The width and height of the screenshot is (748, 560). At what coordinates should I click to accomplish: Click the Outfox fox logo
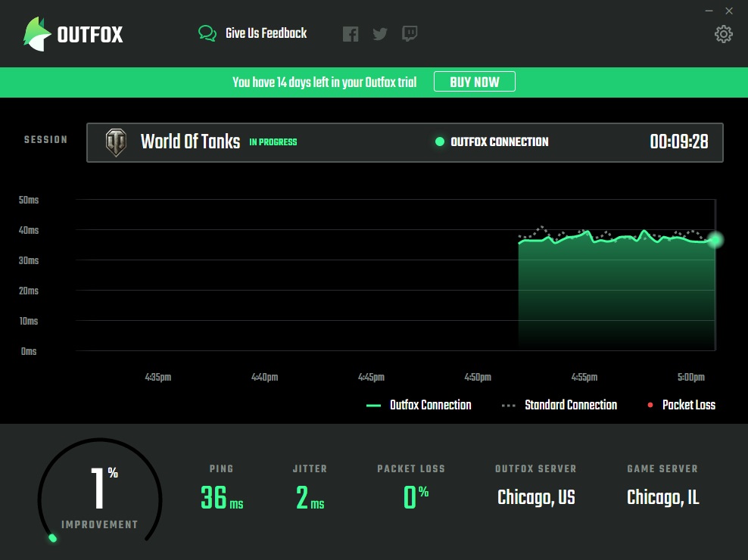coord(37,34)
